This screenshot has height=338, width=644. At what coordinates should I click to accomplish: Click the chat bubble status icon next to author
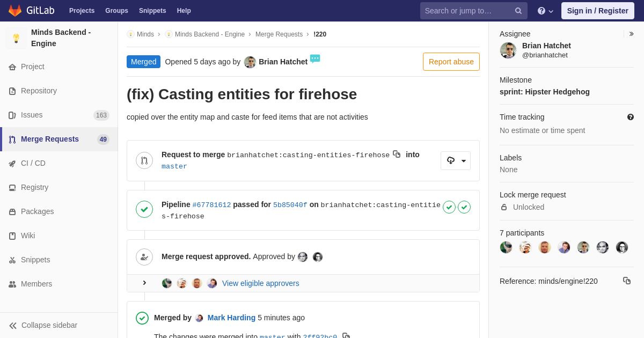coord(315,58)
